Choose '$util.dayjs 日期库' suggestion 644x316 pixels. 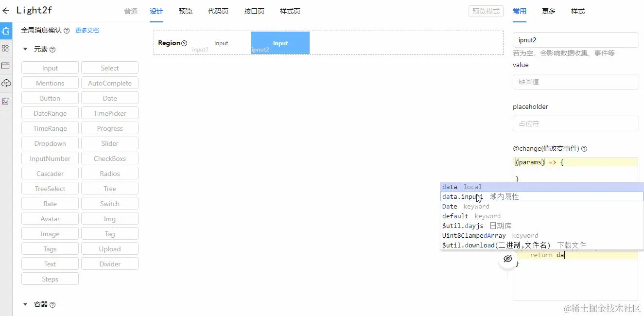[542, 226]
